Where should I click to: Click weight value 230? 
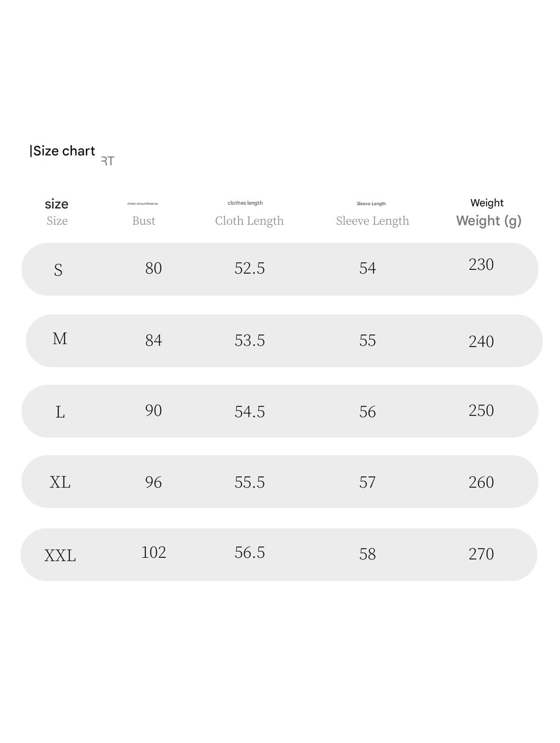click(x=481, y=265)
